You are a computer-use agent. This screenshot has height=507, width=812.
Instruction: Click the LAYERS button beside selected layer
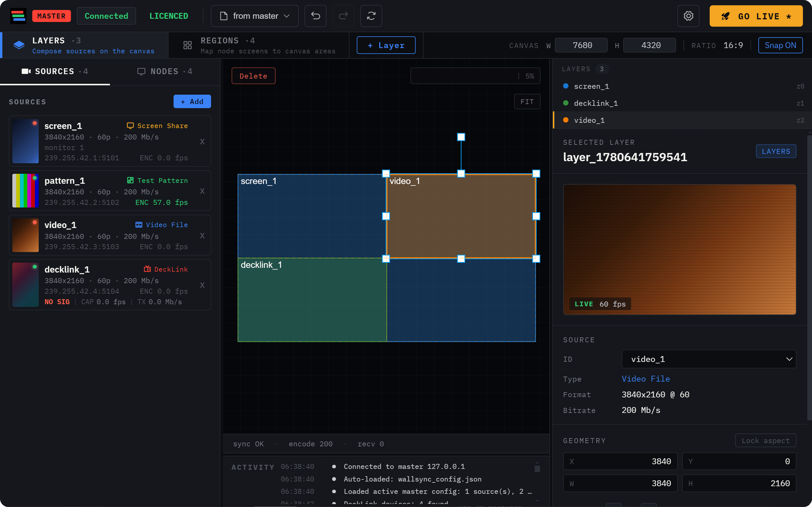pyautogui.click(x=776, y=151)
